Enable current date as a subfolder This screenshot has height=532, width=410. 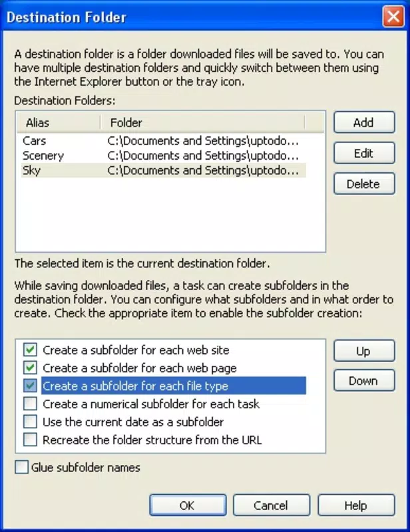point(30,422)
